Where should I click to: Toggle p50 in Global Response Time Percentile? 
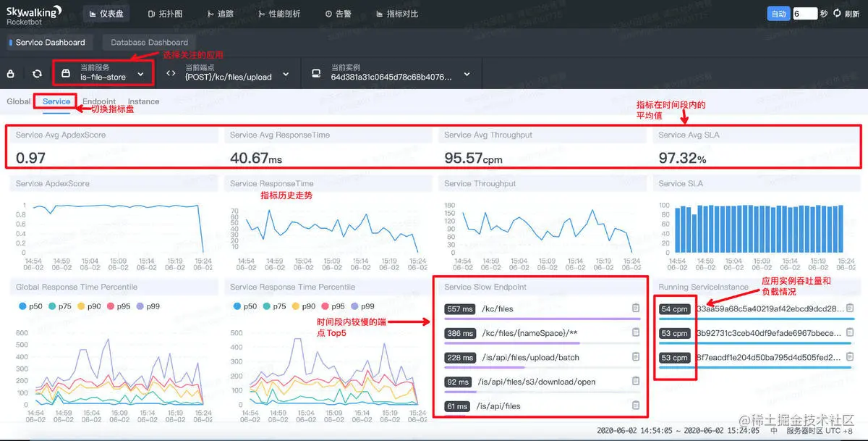coord(30,306)
